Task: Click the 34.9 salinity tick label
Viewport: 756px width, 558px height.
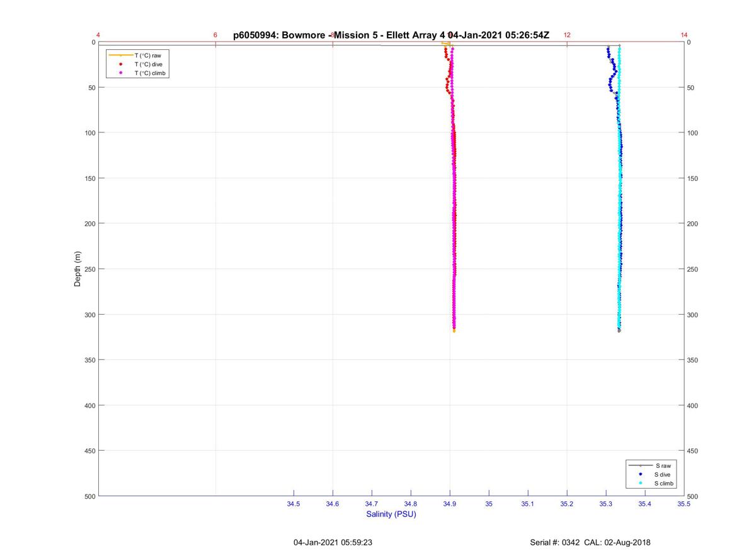Action: click(450, 504)
